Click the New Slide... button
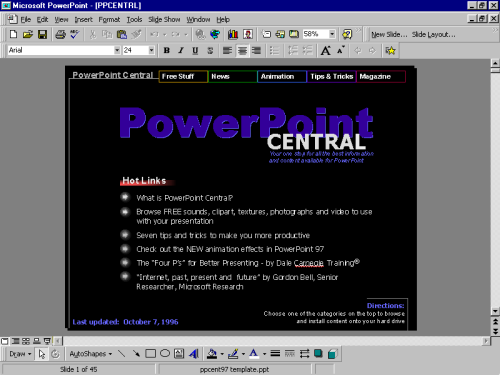The width and height of the screenshot is (500, 375). [x=389, y=34]
